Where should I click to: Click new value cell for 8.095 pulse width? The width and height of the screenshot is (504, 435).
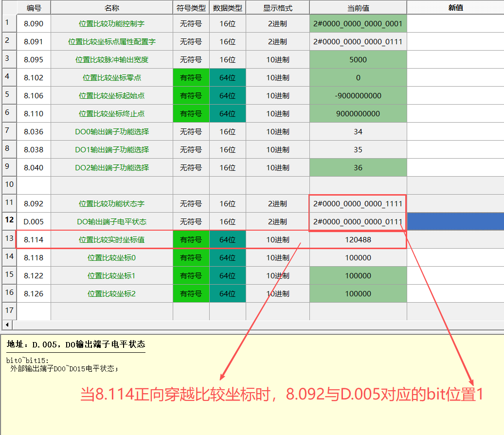click(455, 59)
